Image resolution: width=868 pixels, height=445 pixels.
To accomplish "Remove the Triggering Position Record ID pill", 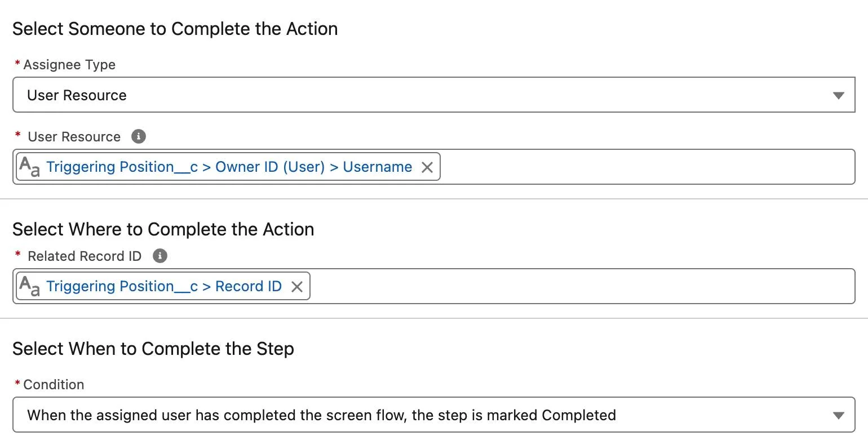I will coord(297,286).
